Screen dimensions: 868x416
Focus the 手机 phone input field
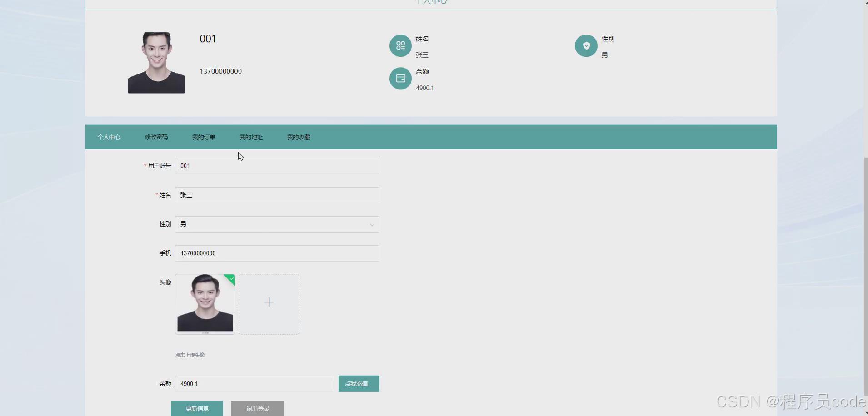pos(277,253)
